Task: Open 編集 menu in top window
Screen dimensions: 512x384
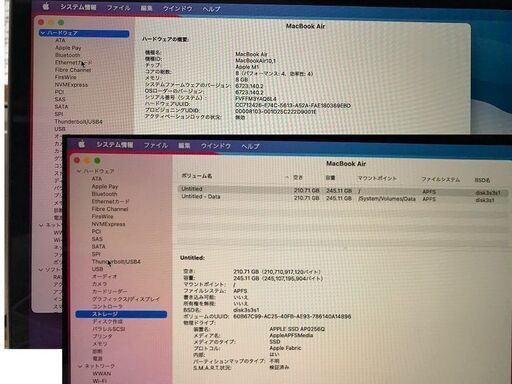Action: pyautogui.click(x=147, y=8)
